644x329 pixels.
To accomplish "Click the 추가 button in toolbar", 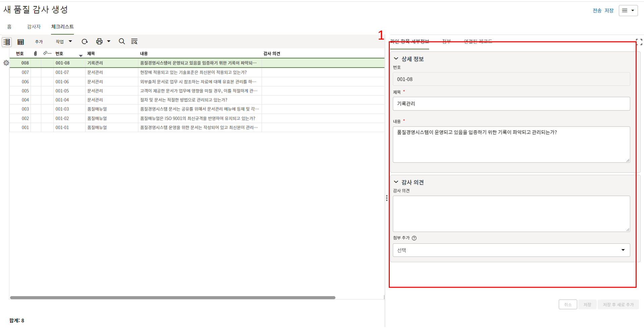I will point(39,42).
